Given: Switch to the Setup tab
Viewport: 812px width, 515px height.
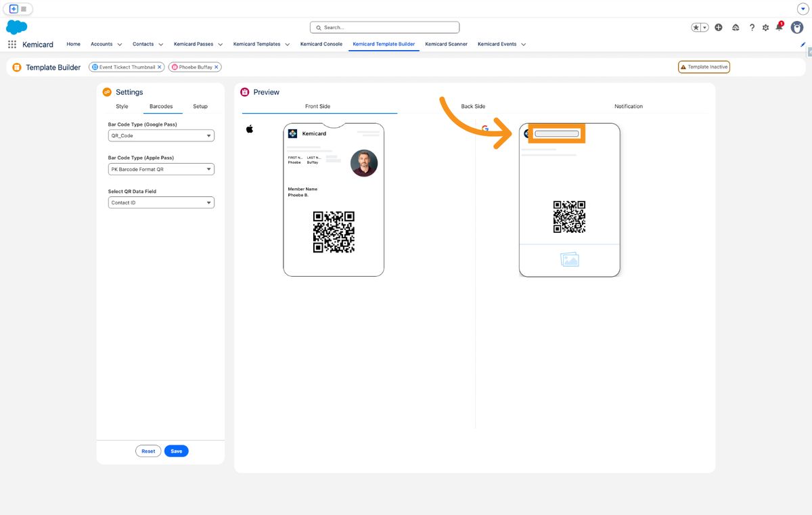Looking at the screenshot, I should [x=200, y=106].
